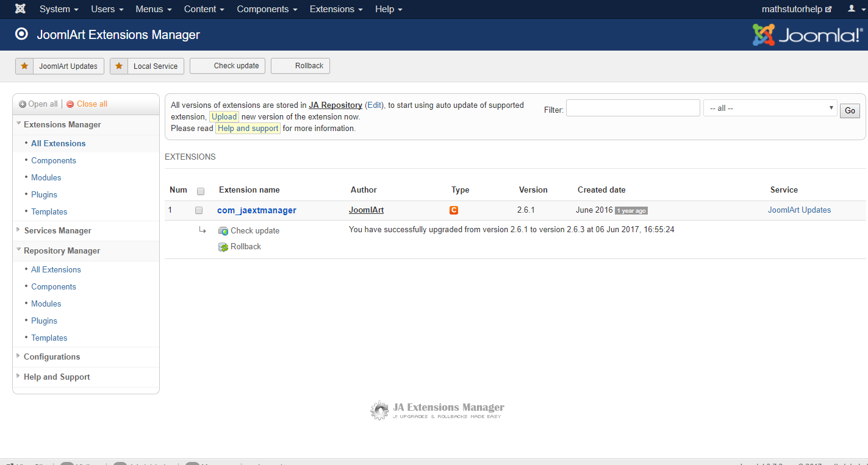Open the Users menu
The height and width of the screenshot is (465, 868).
point(107,9)
